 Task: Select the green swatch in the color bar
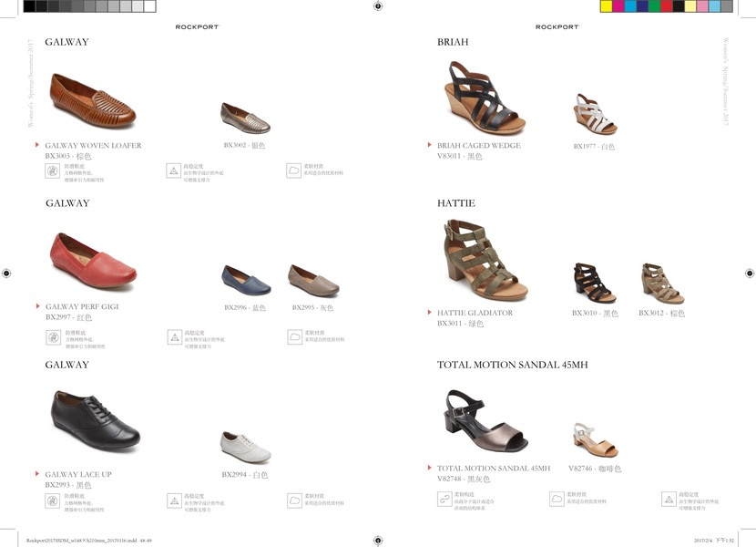655,6
